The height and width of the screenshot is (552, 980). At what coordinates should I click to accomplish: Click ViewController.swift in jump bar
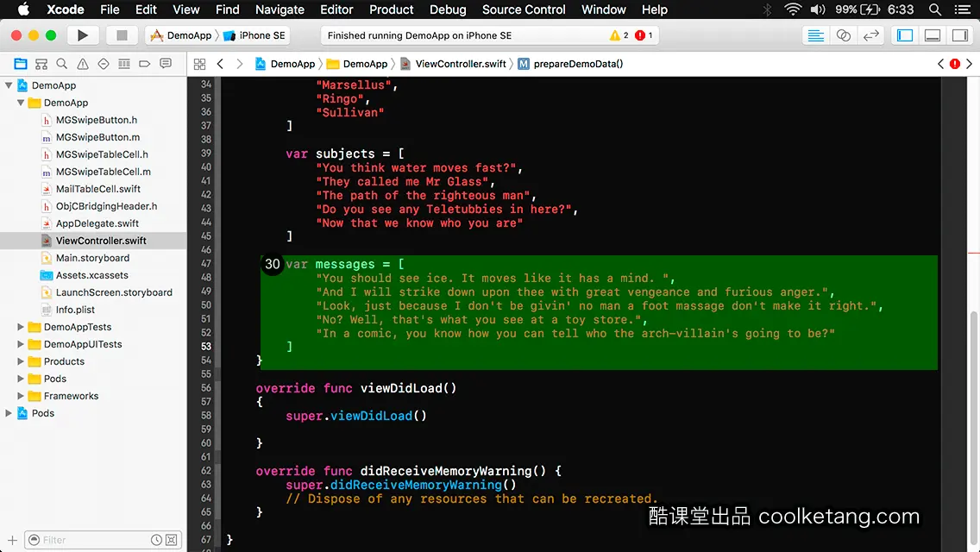[x=453, y=64]
